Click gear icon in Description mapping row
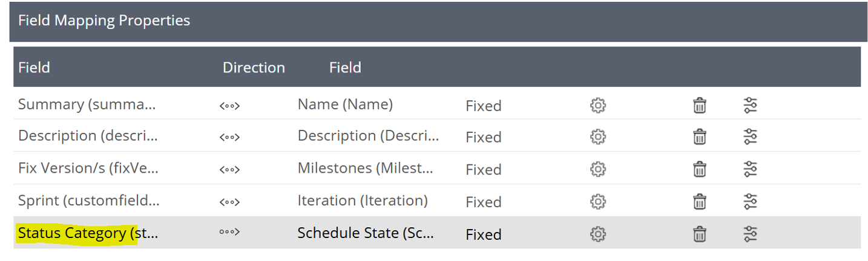 point(597,137)
